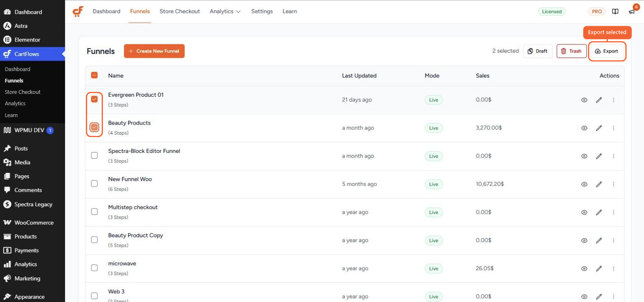Viewport: 644px width, 302px height.
Task: Open the Learn tab in top navigation
Action: [x=290, y=12]
